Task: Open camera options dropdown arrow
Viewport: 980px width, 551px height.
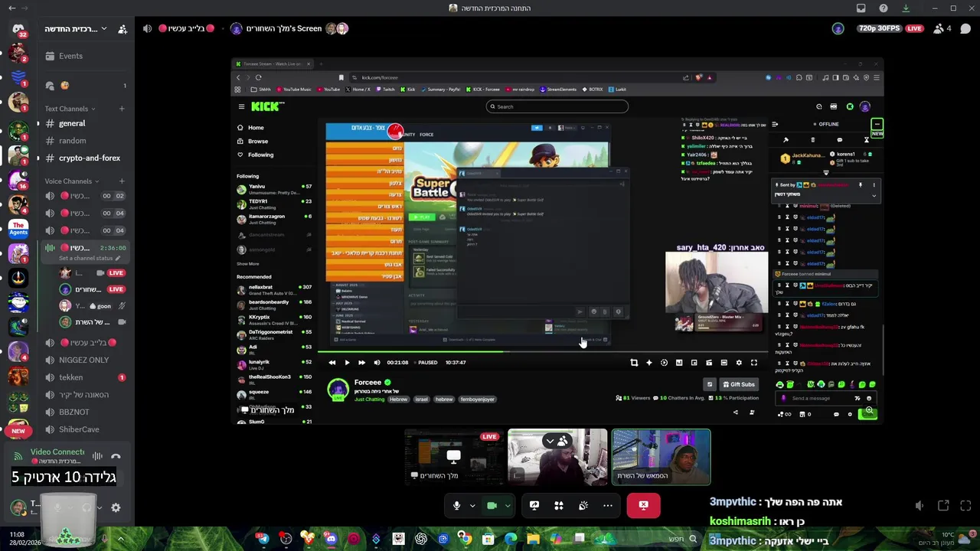Action: point(508,505)
